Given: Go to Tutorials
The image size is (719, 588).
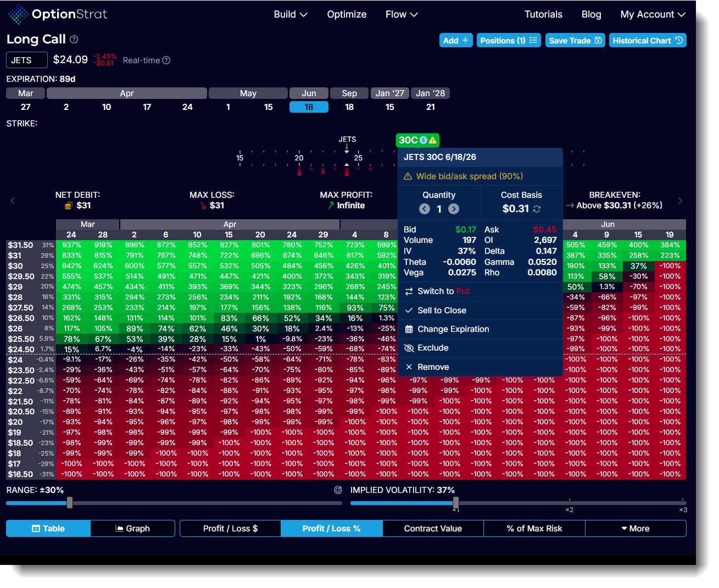Looking at the screenshot, I should point(543,14).
